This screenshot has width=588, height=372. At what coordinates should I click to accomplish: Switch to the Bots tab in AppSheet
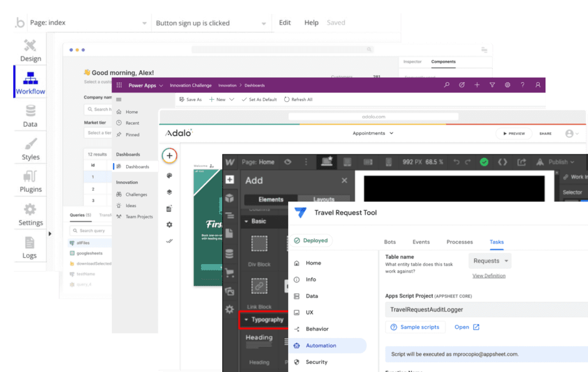(x=390, y=242)
